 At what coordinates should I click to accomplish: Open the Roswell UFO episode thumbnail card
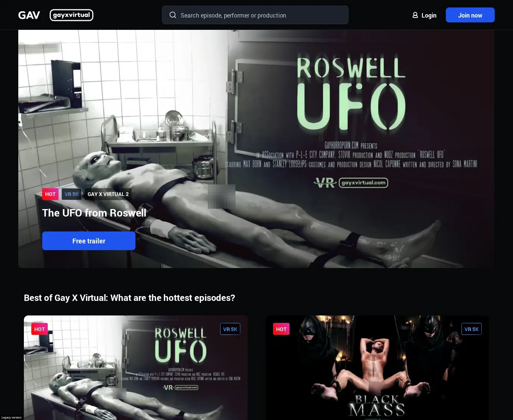click(x=136, y=368)
